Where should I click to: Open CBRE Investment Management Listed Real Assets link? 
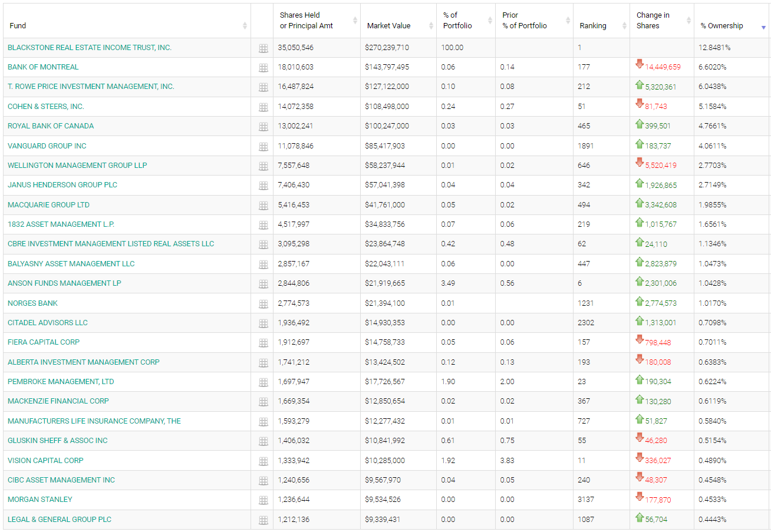point(111,244)
